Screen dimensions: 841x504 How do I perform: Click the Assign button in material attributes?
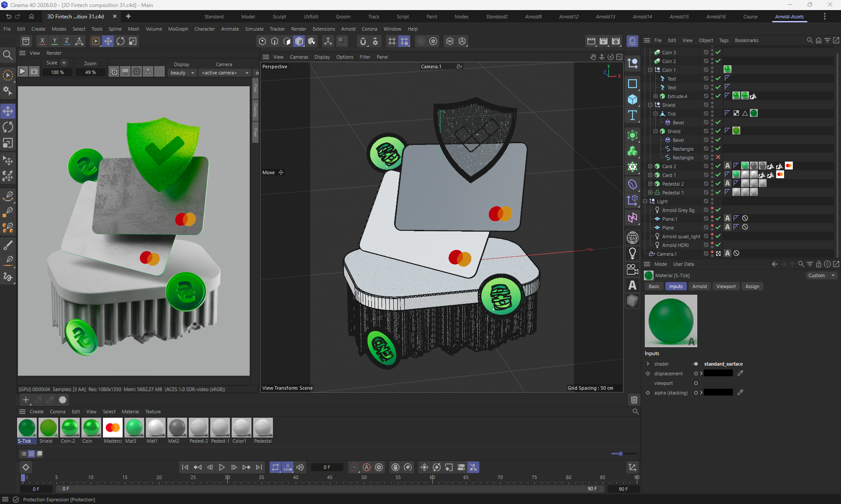752,286
